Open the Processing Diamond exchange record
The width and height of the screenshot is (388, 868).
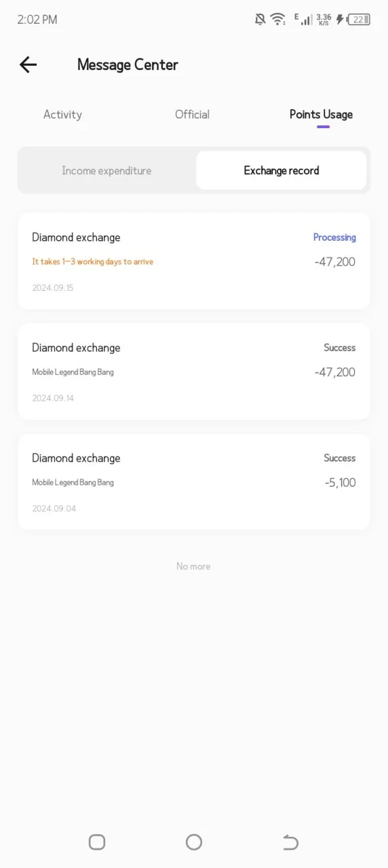coord(194,261)
